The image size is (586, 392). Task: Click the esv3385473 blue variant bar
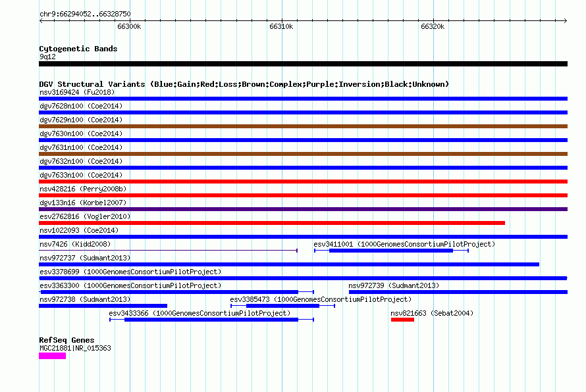pos(283,306)
